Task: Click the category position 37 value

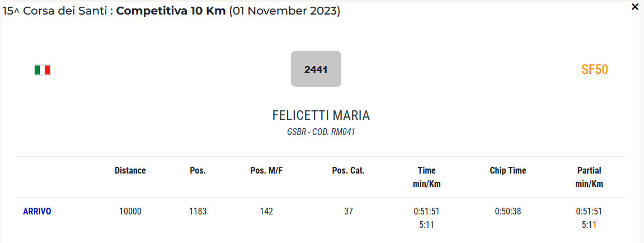Action: click(x=348, y=212)
